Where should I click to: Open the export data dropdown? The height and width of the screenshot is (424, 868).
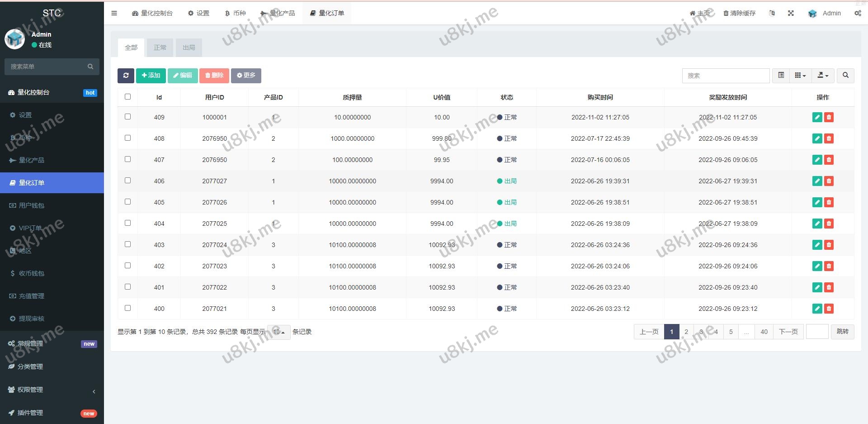(x=823, y=76)
